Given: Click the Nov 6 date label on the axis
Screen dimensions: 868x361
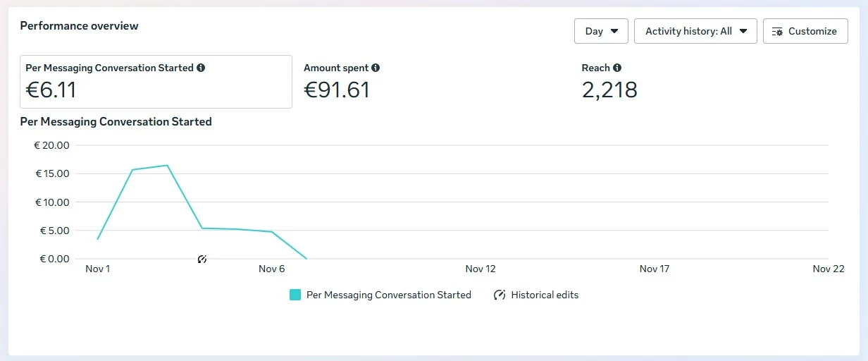Looking at the screenshot, I should [x=272, y=269].
